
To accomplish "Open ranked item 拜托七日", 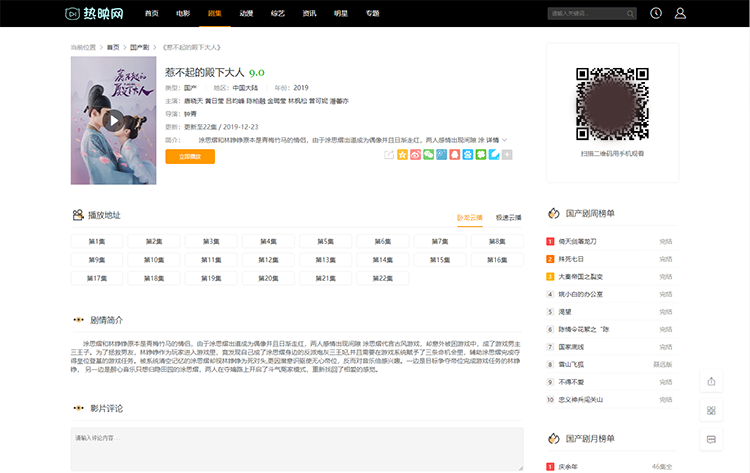I will point(571,259).
